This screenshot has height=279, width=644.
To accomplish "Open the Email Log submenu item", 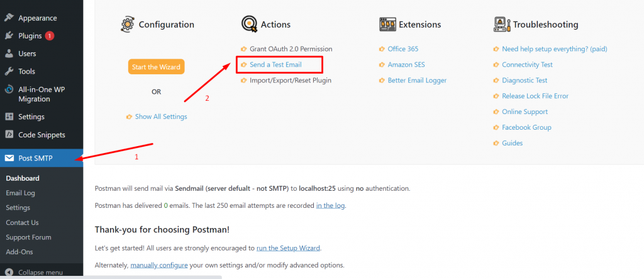I will coord(20,193).
